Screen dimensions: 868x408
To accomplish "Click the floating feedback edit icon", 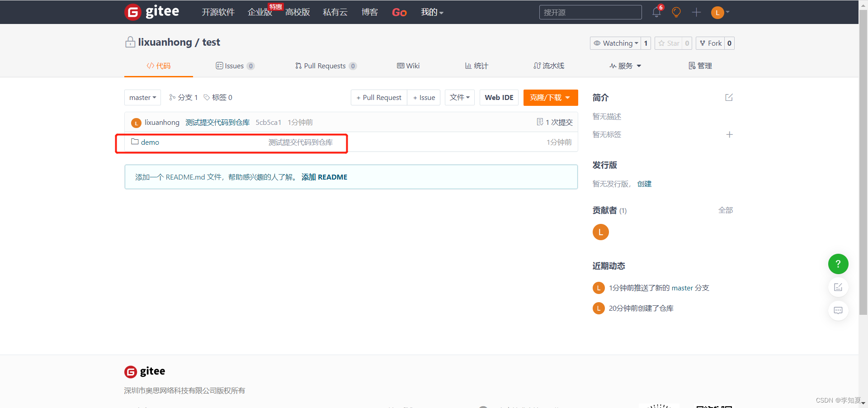I will (838, 287).
